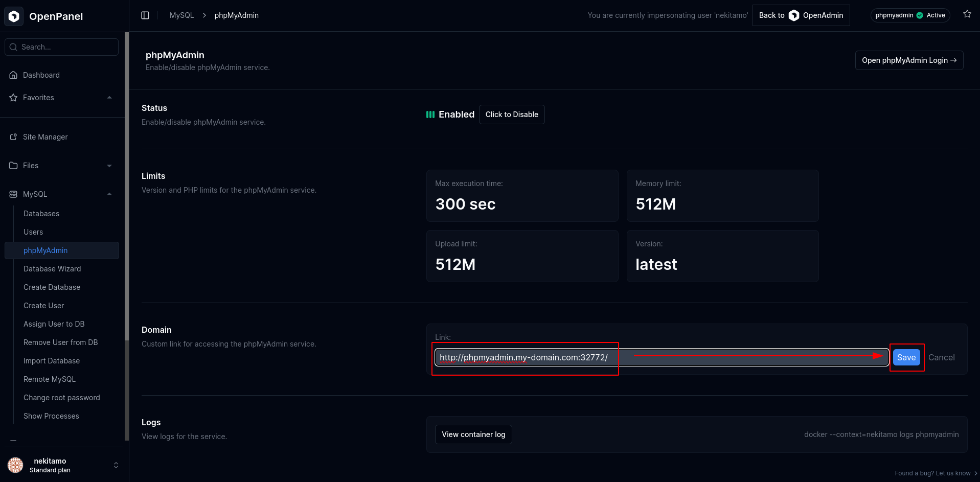The image size is (980, 482).
Task: Click the Dashboard home icon
Action: [13, 75]
